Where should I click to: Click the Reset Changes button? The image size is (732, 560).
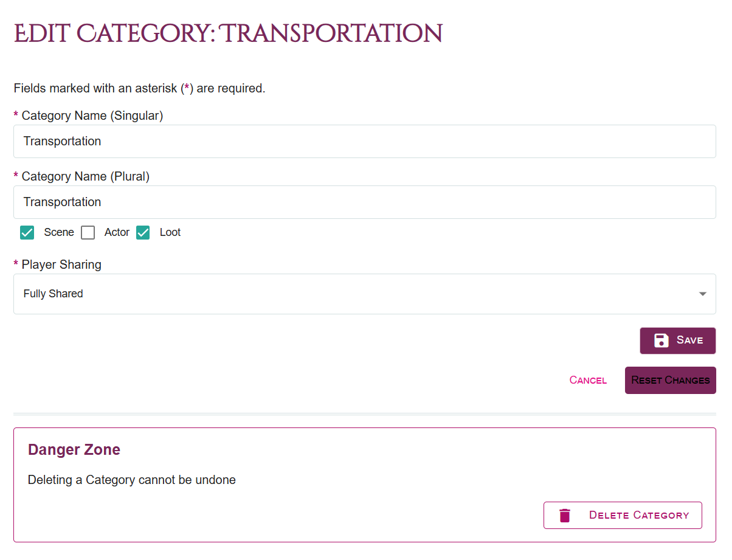point(670,380)
